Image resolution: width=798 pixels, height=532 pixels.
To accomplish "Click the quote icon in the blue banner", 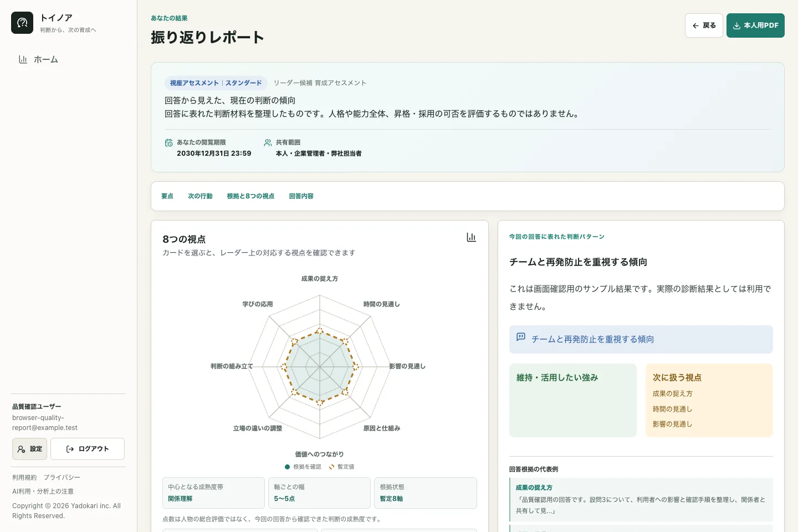I will (x=521, y=337).
